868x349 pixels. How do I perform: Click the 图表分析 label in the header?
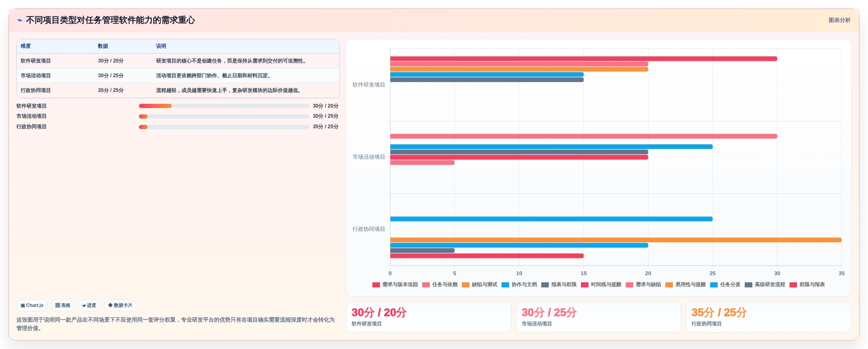(839, 20)
